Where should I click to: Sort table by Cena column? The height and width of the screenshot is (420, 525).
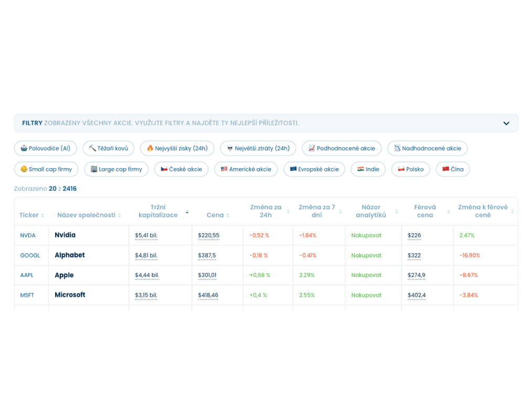(218, 215)
